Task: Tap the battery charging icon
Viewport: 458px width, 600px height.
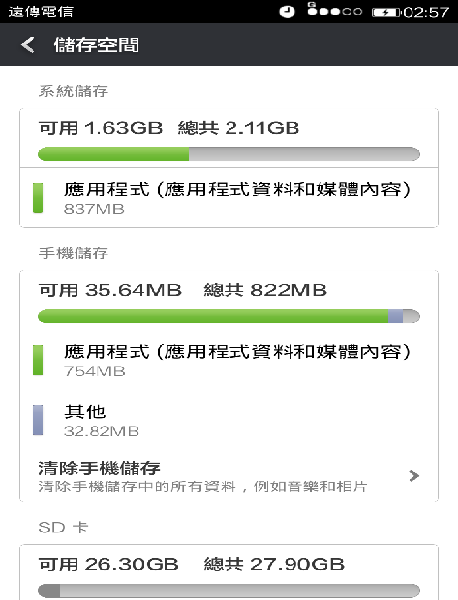Action: coord(386,13)
